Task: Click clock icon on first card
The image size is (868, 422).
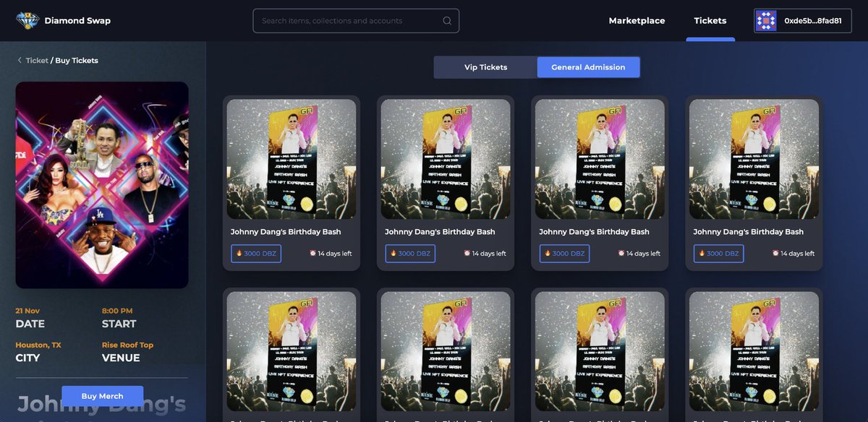Action: 313,254
